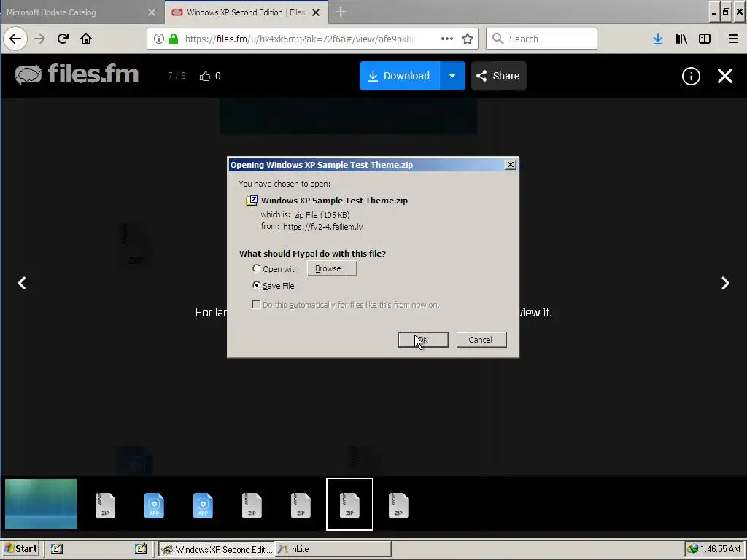Reload the current page
Viewport: 747px width, 560px height.
(63, 39)
